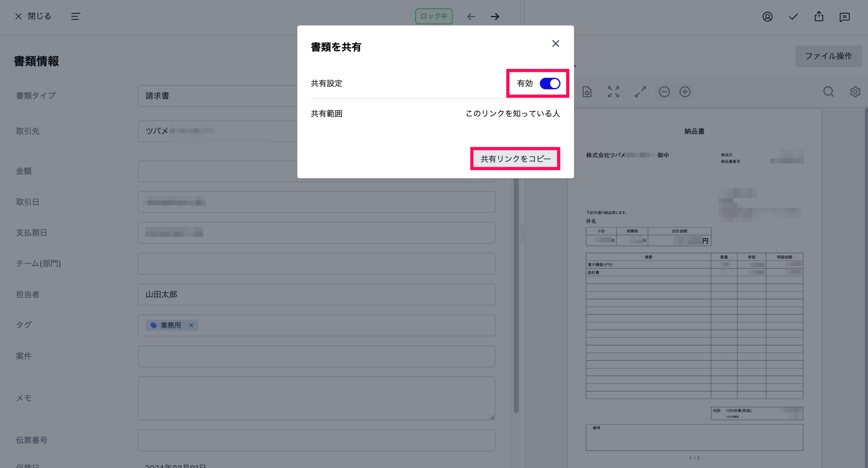868x468 pixels.
Task: Click the 1 / 1 page indicator
Action: click(x=694, y=458)
